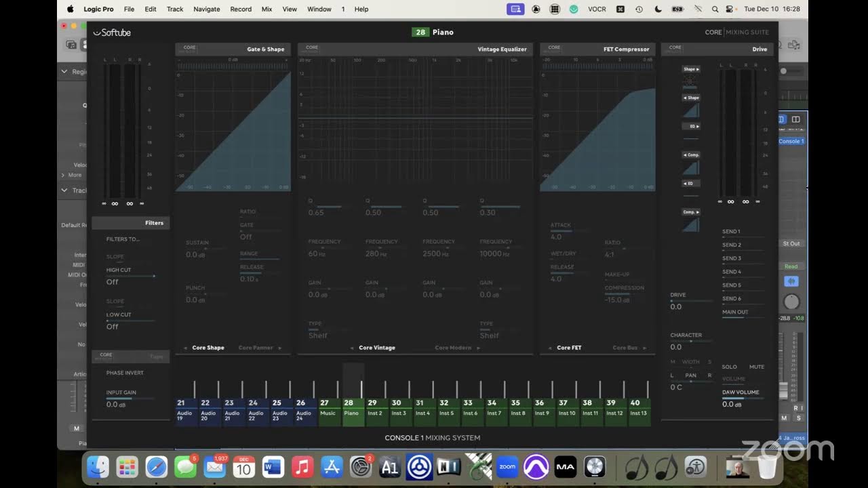The image size is (868, 488).
Task: Expand the More section in Logic inspector
Action: [x=71, y=175]
